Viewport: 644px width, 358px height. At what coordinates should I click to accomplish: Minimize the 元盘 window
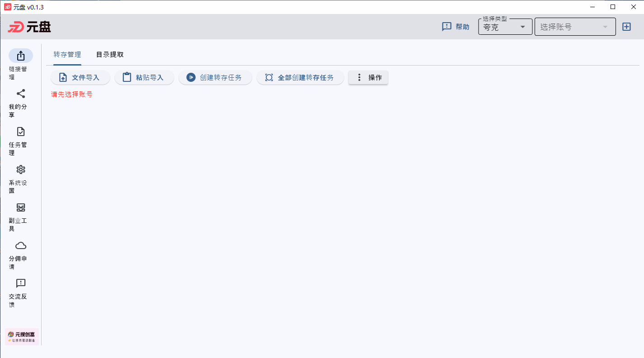point(592,7)
